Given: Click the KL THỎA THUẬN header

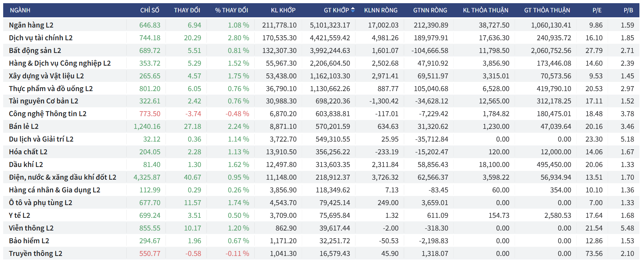Looking at the screenshot, I should pos(485,10).
